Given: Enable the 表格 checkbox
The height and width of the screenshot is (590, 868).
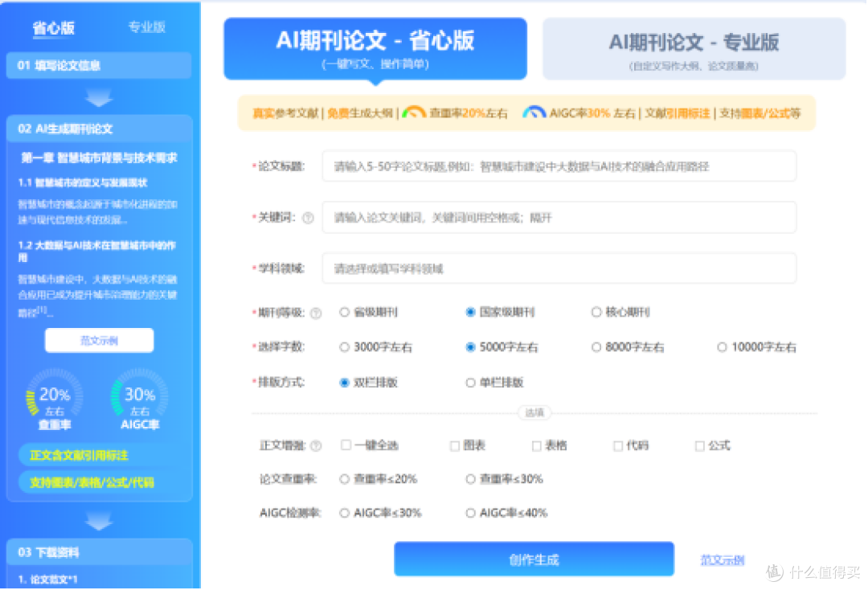Looking at the screenshot, I should click(536, 445).
